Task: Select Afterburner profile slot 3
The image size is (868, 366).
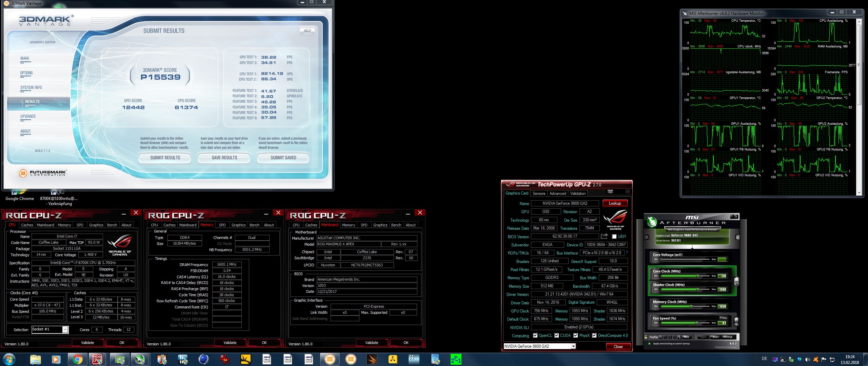Action: 670,337
